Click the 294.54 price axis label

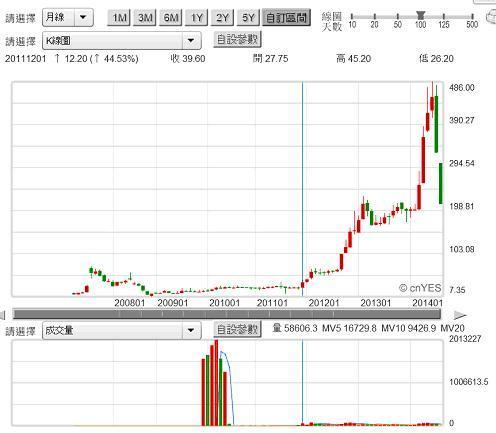pos(461,163)
